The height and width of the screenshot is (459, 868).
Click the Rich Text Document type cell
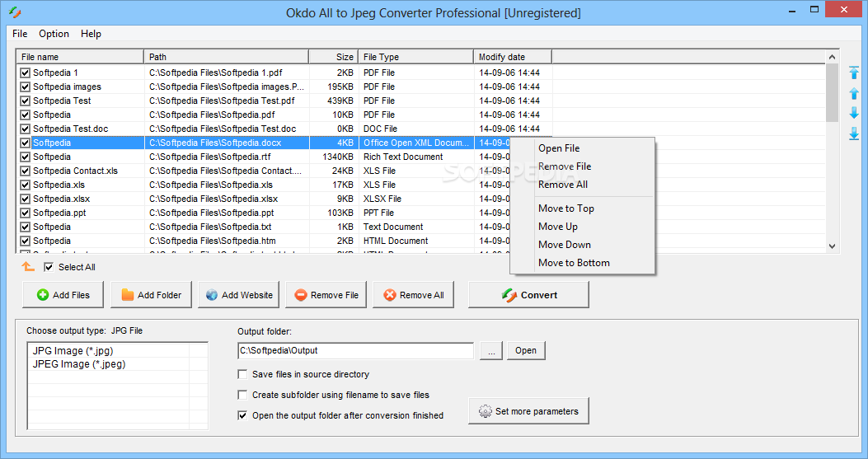pyautogui.click(x=403, y=157)
